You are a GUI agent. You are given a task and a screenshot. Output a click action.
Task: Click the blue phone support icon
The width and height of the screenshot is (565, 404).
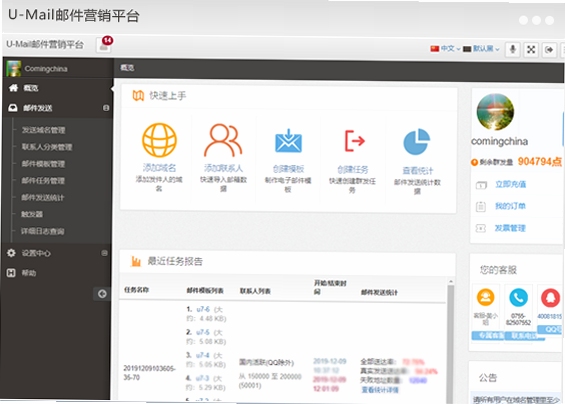tap(518, 298)
